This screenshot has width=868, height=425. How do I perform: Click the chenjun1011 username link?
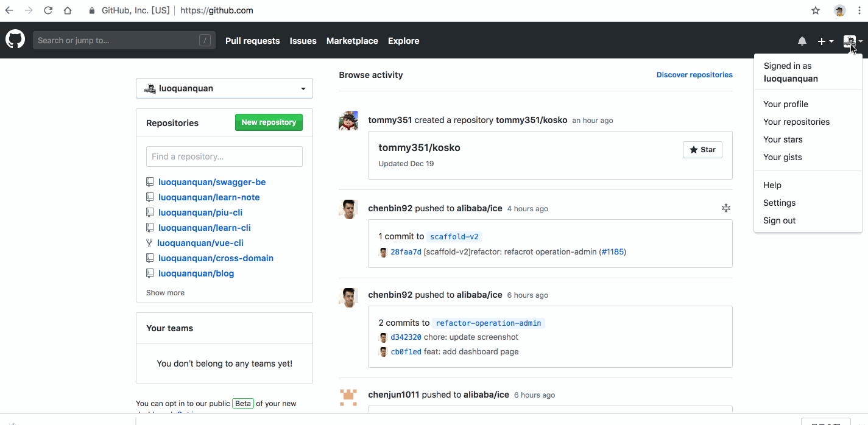[x=393, y=395]
